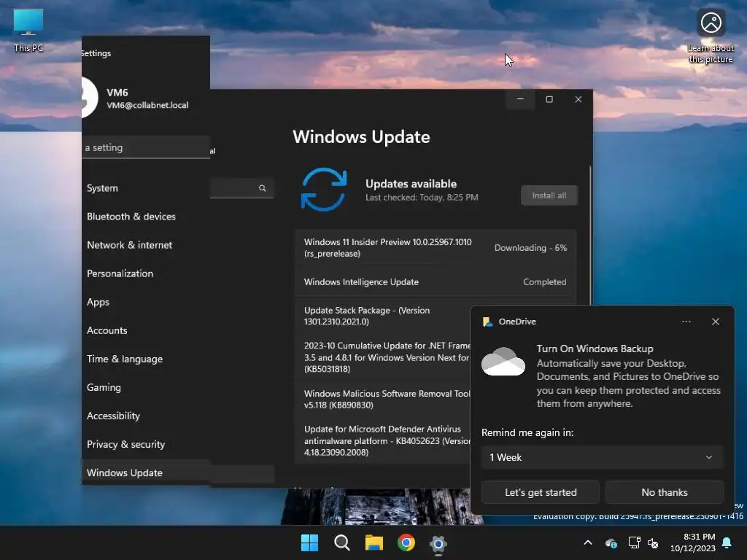Launch File Explorer from taskbar
The height and width of the screenshot is (560, 747).
click(x=374, y=542)
